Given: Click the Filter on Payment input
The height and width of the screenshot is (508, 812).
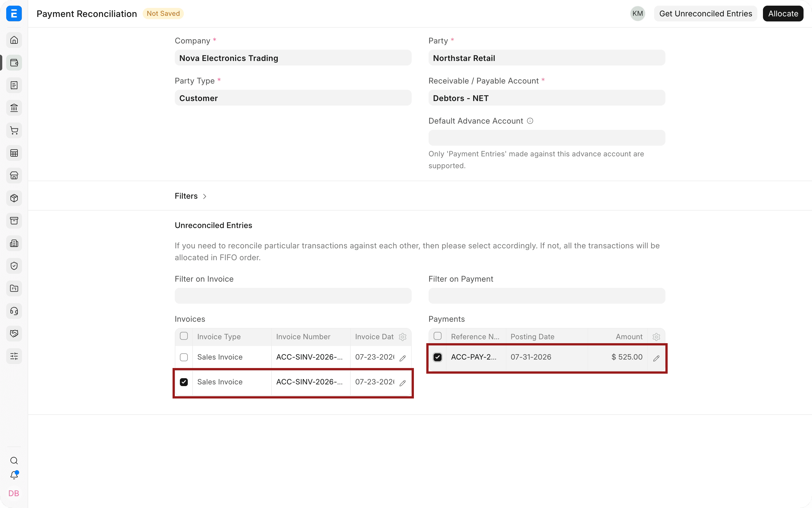Looking at the screenshot, I should (547, 296).
